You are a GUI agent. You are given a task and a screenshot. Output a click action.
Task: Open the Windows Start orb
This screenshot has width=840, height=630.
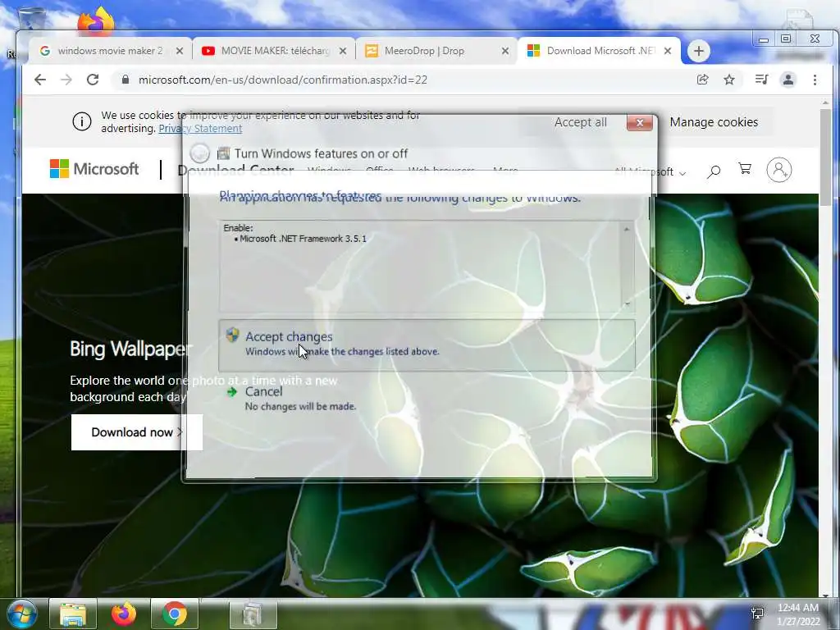pyautogui.click(x=22, y=614)
